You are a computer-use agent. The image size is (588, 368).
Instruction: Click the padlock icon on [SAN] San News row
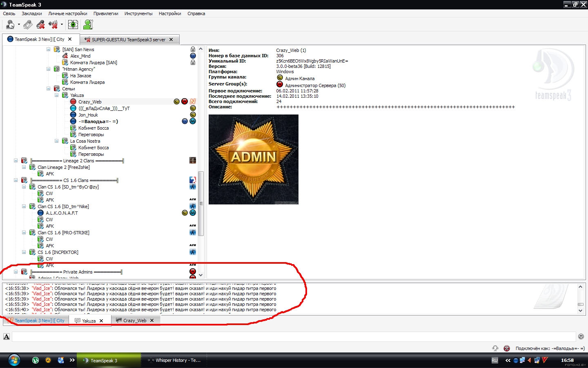[x=193, y=49]
